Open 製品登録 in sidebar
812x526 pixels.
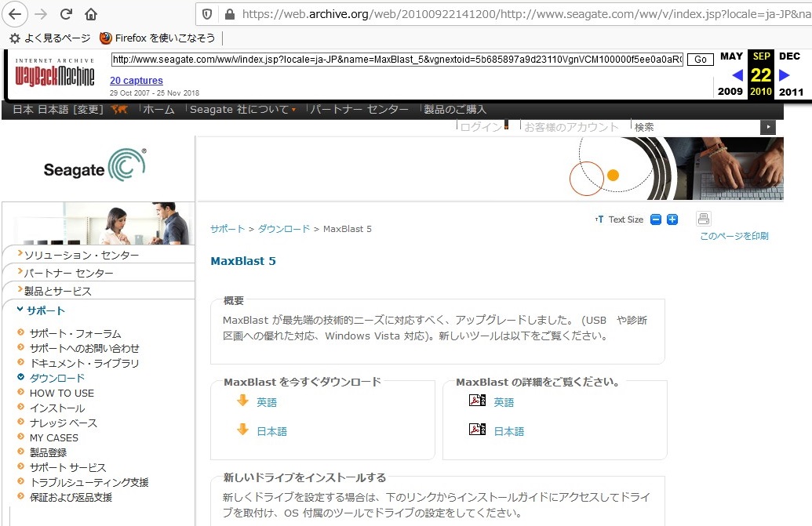click(48, 452)
